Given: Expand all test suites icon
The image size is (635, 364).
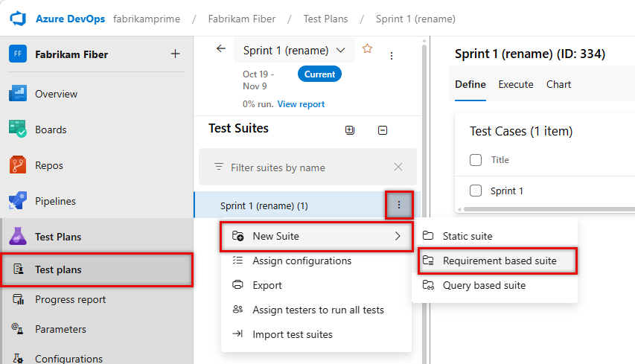Looking at the screenshot, I should pos(350,130).
